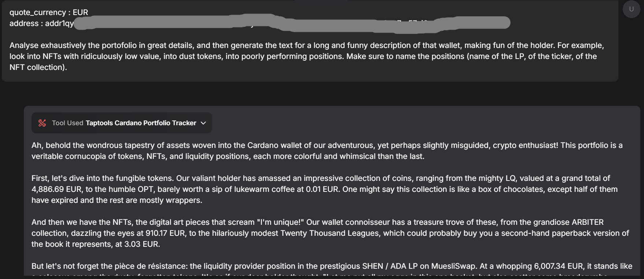The image size is (644, 279).
Task: Click the quote_currency : EUR line
Action: [x=49, y=12]
